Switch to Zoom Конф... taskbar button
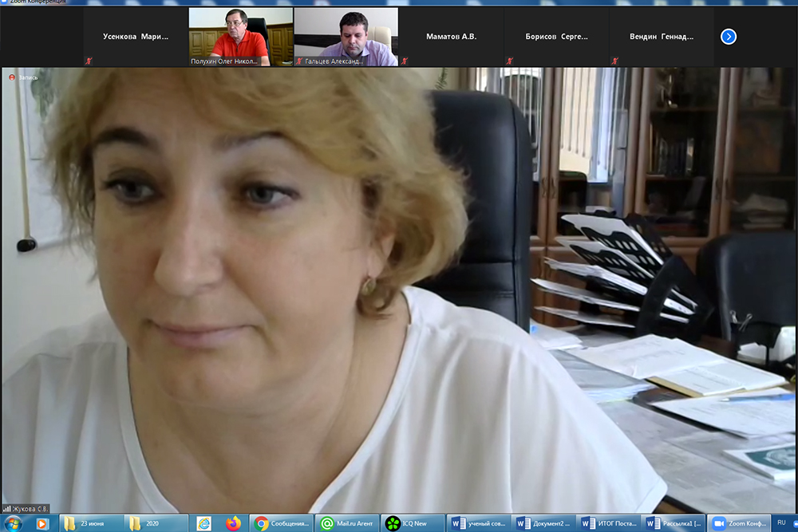The image size is (798, 532). [x=739, y=523]
